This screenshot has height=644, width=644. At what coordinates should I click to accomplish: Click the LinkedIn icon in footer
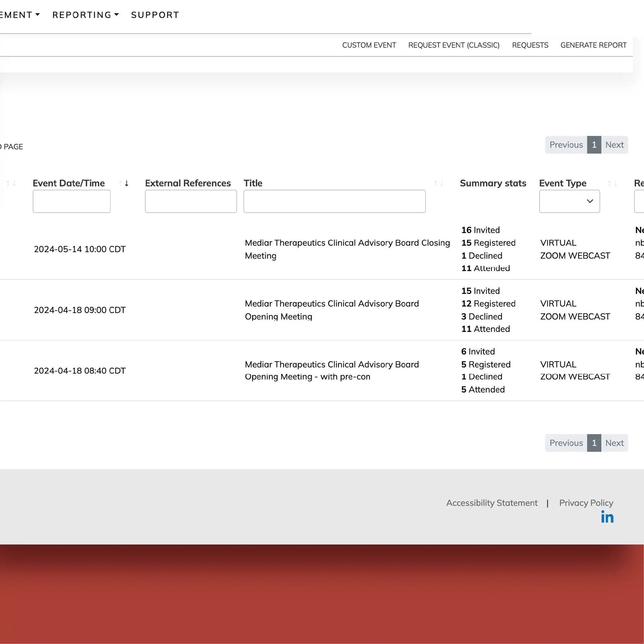tap(607, 517)
